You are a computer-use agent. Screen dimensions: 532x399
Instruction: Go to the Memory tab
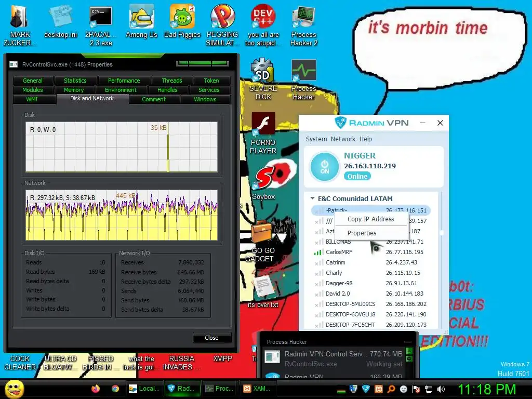(x=74, y=90)
